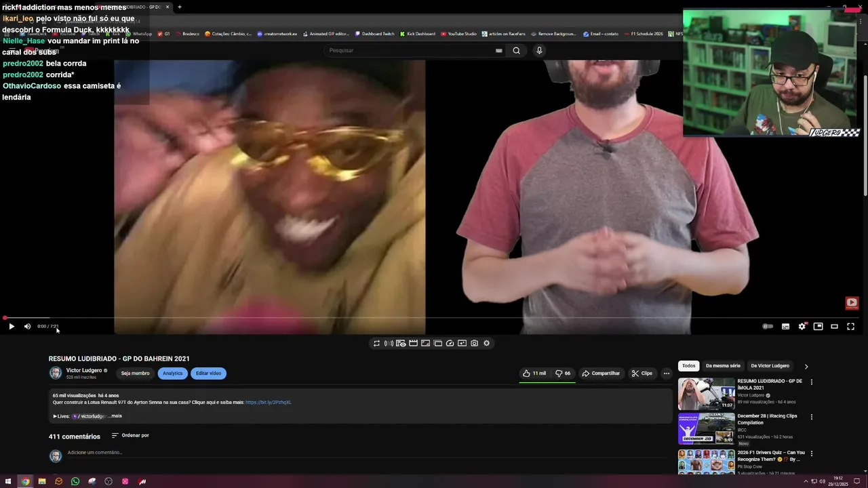Click the Compartilhar share button
Viewport: 868px width, 488px height.
[601, 373]
